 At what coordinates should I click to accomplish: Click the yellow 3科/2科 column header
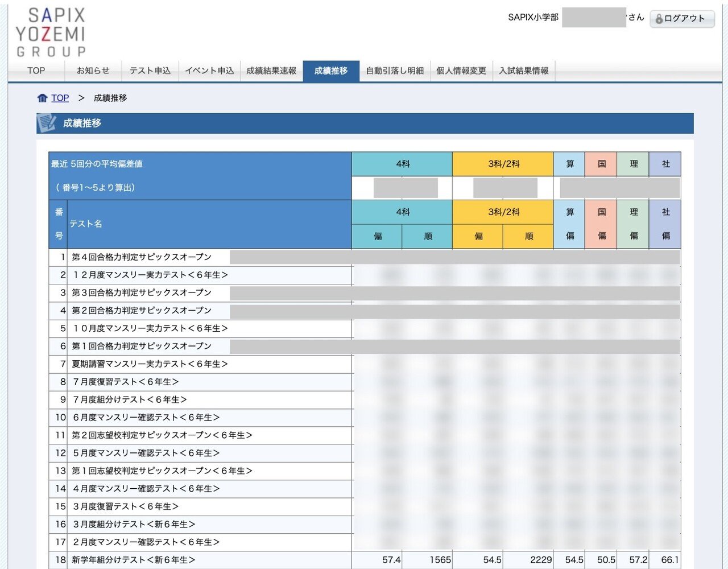(503, 164)
